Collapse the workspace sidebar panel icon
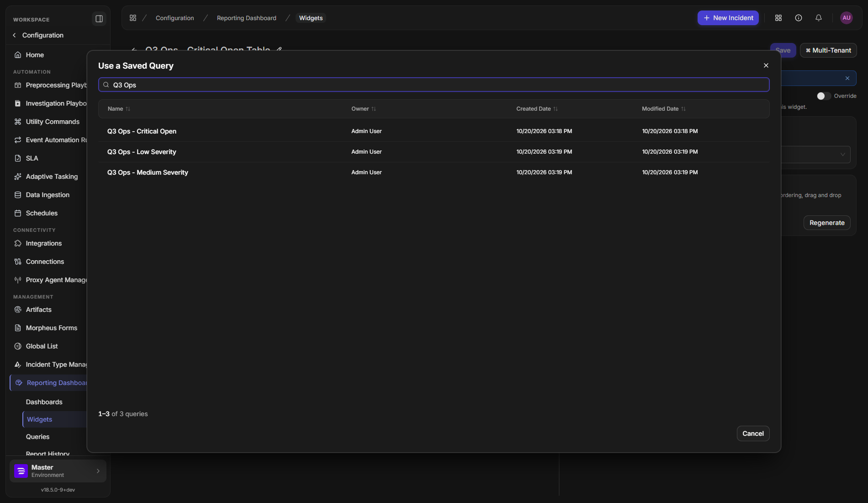Viewport: 868px width, 503px height. 99,19
